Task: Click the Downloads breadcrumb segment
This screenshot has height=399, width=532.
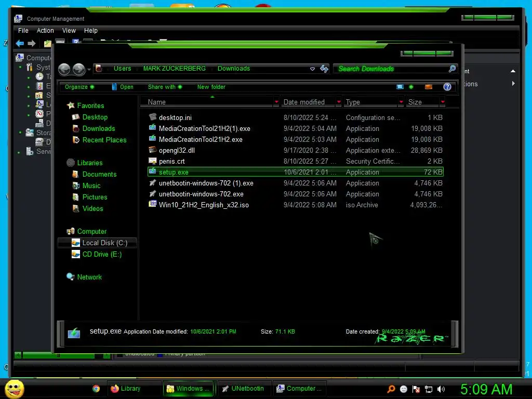Action: (x=233, y=69)
